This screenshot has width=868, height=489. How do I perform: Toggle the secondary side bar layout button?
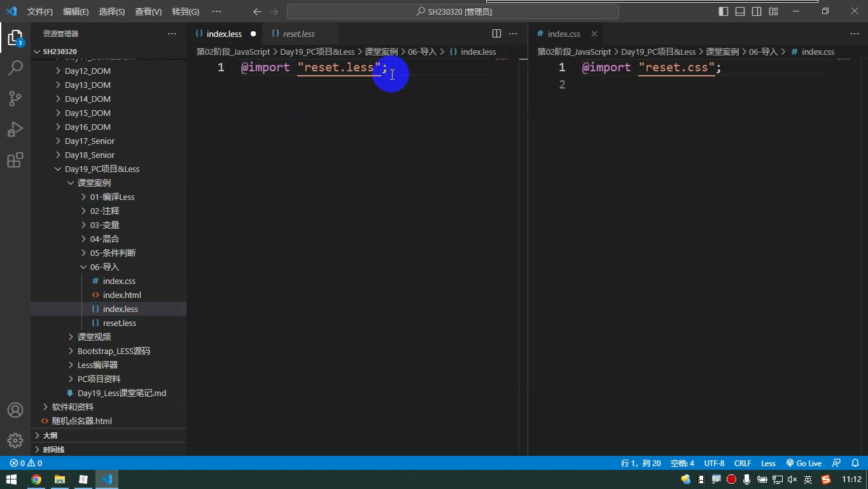click(757, 11)
